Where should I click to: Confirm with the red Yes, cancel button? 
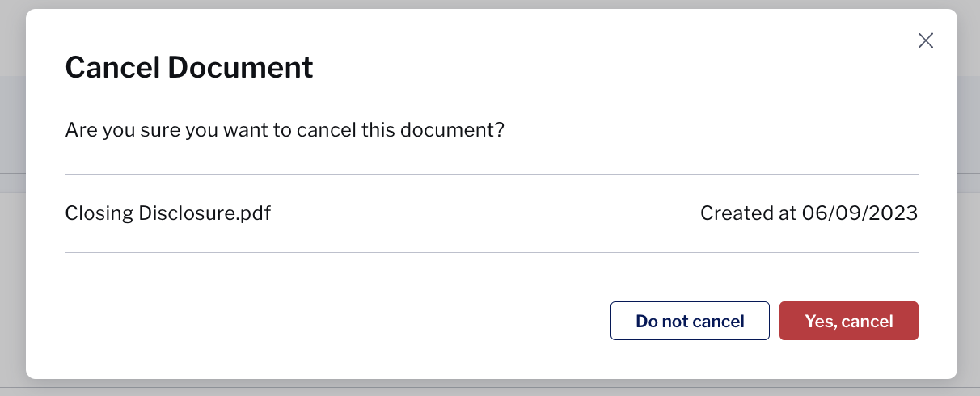point(849,321)
